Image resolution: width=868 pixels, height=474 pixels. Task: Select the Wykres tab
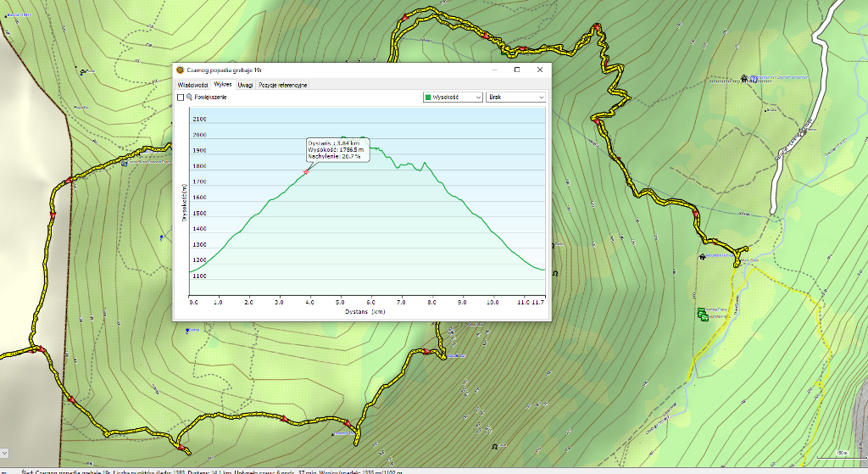(x=223, y=85)
